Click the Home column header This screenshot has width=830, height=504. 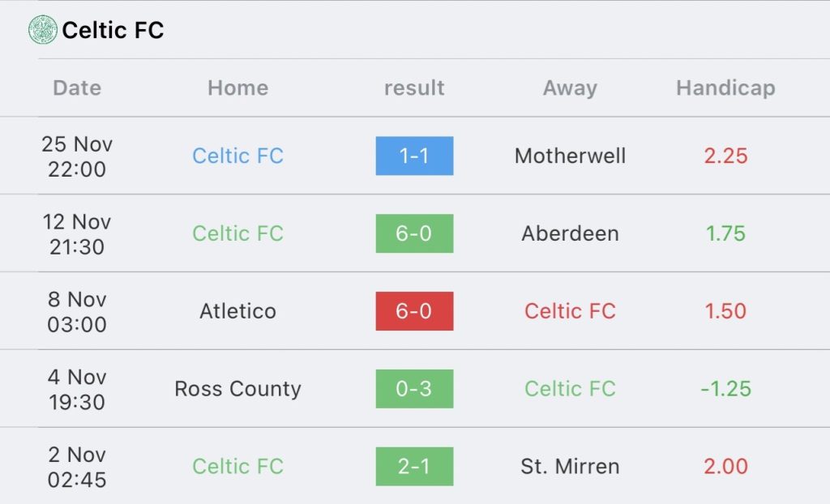coord(237,88)
